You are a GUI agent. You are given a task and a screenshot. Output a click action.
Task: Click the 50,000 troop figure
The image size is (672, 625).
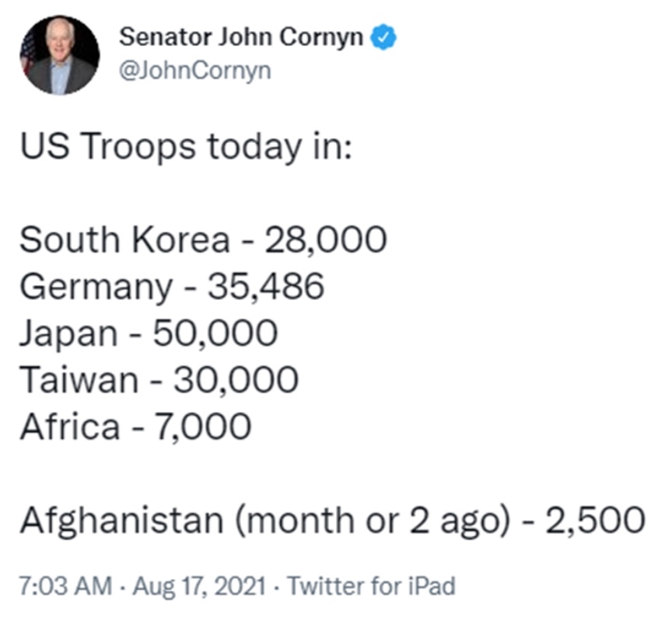215,333
